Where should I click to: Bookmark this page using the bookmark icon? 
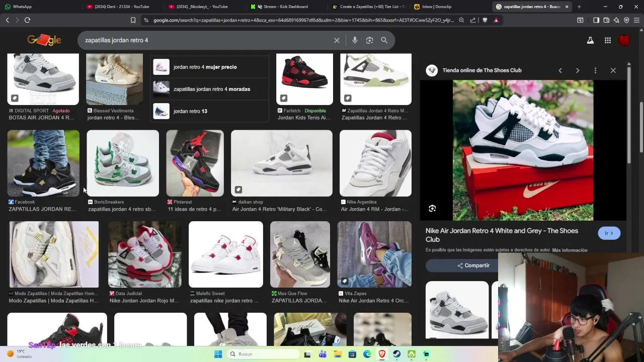(x=133, y=20)
